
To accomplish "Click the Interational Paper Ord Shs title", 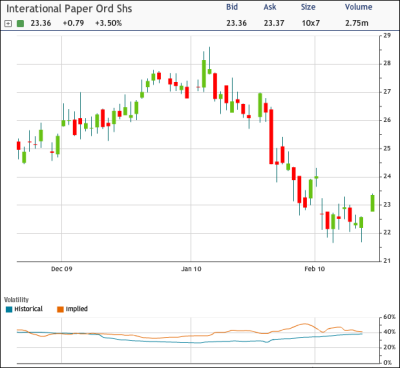I will [x=69, y=9].
